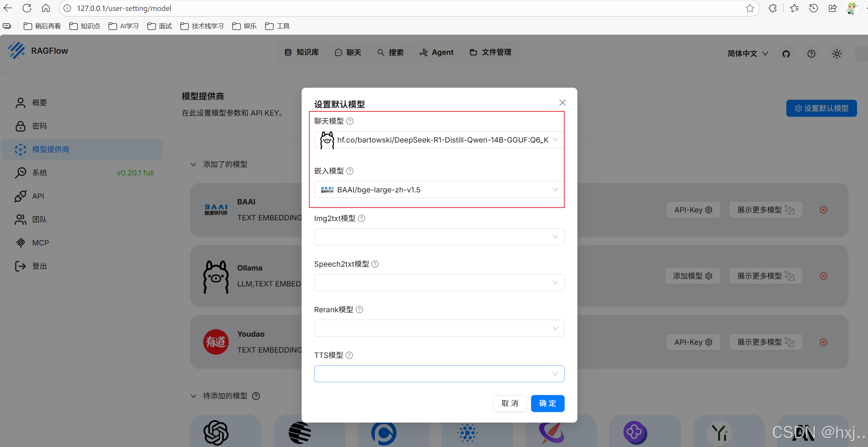Click the Ollama 添加模型 button
868x447 pixels.
pos(692,276)
